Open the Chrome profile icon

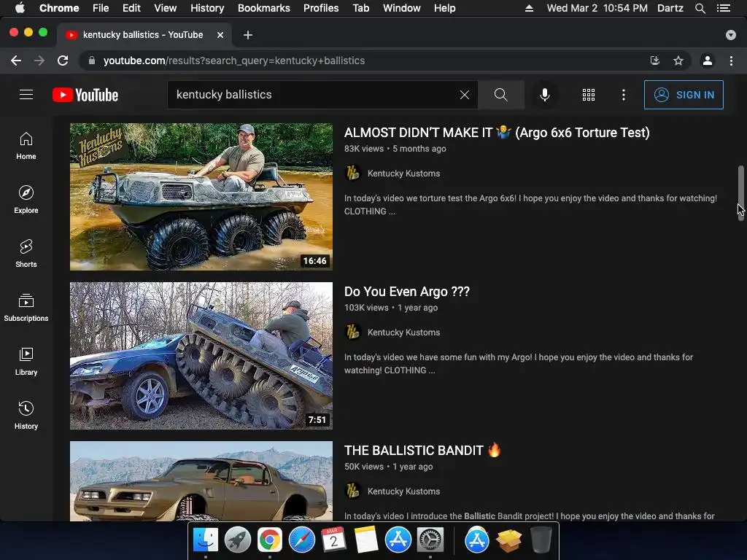click(x=708, y=61)
